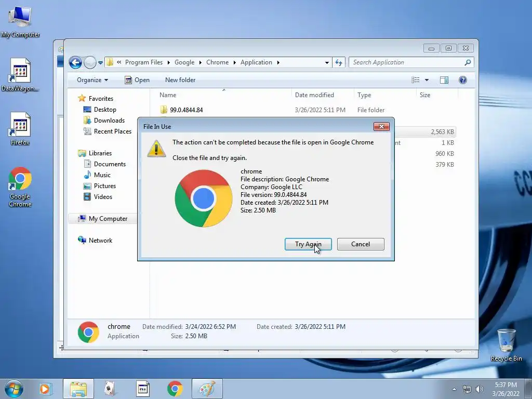Viewport: 532px width, 399px height.
Task: Open Videos library
Action: point(103,197)
